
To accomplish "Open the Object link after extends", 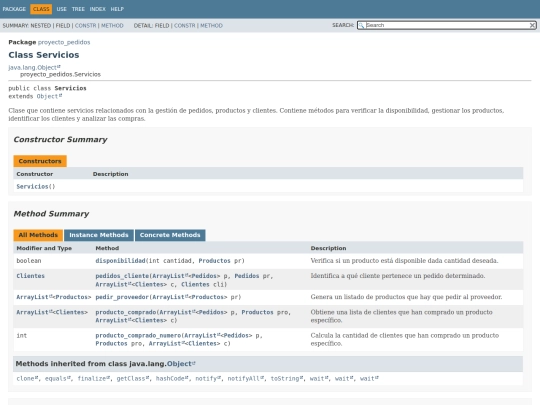I will pos(49,96).
